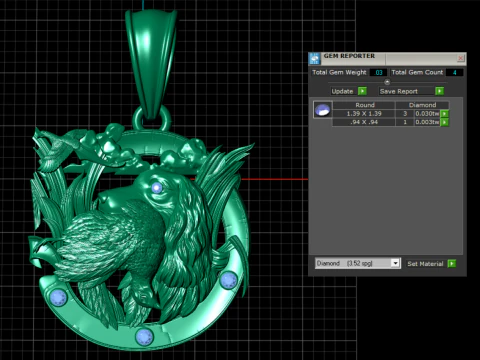This screenshot has height=360, width=480.
Task: Click the green arrow next to Save Report
Action: [439, 91]
